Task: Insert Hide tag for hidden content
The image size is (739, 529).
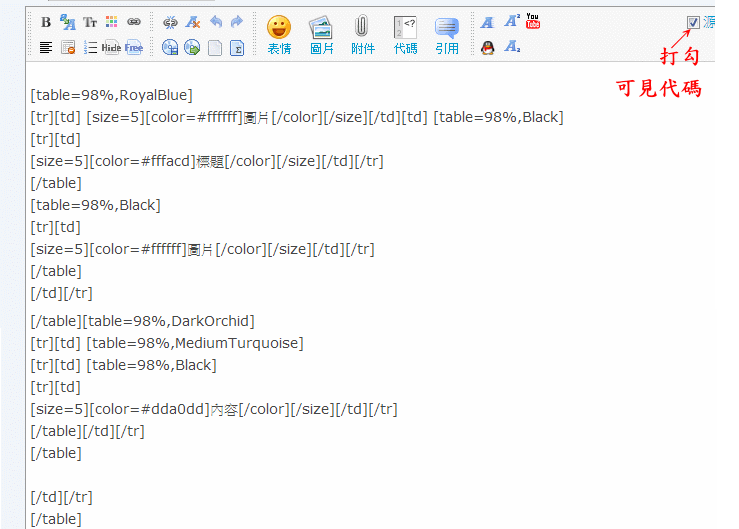Action: click(111, 48)
